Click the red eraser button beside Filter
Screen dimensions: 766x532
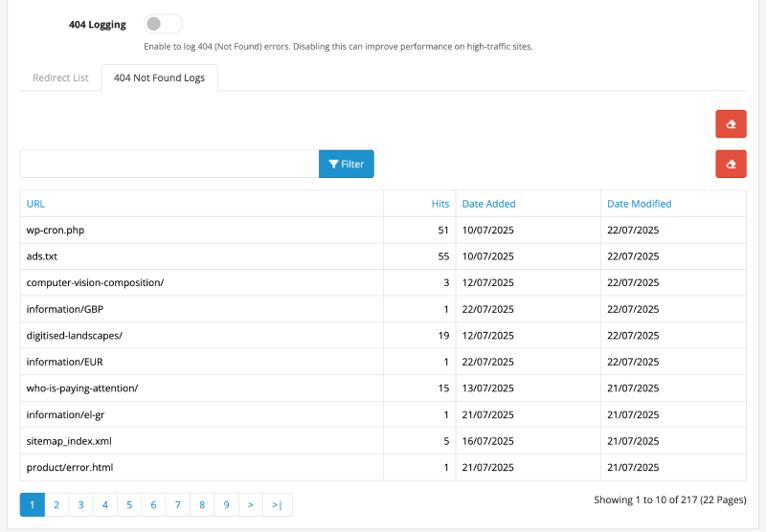tap(731, 164)
